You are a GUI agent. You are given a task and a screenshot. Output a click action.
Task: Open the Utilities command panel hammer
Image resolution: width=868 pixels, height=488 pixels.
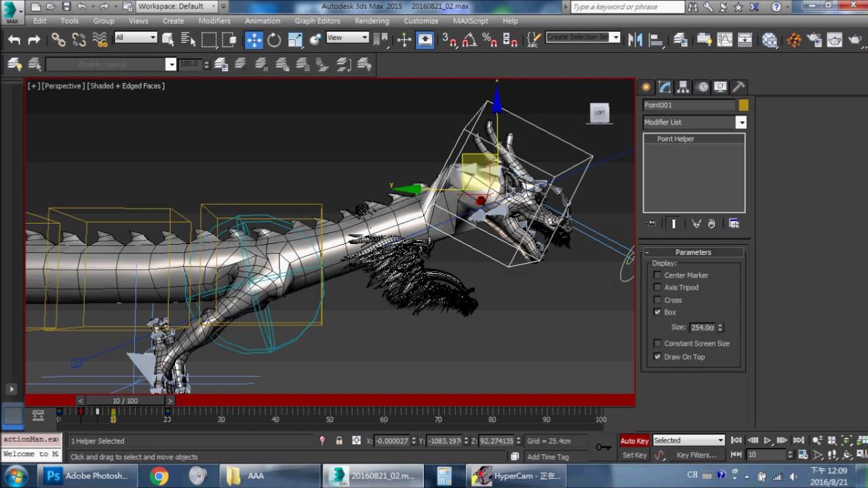point(739,87)
